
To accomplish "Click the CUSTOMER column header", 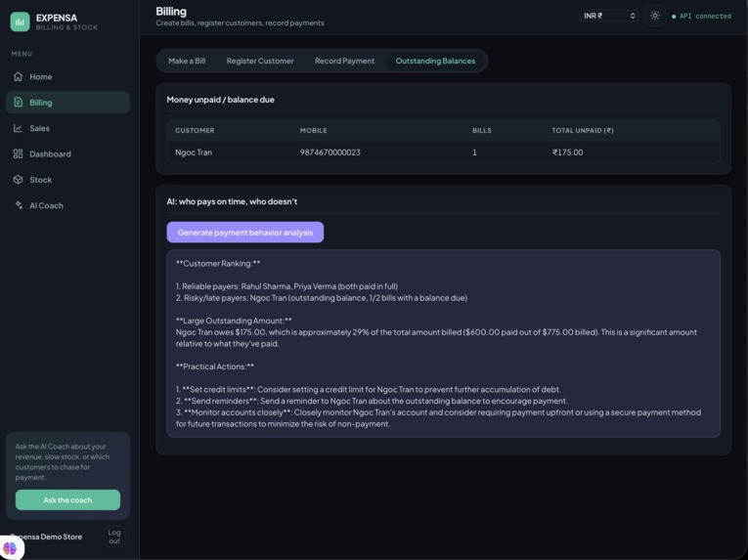I will [195, 130].
